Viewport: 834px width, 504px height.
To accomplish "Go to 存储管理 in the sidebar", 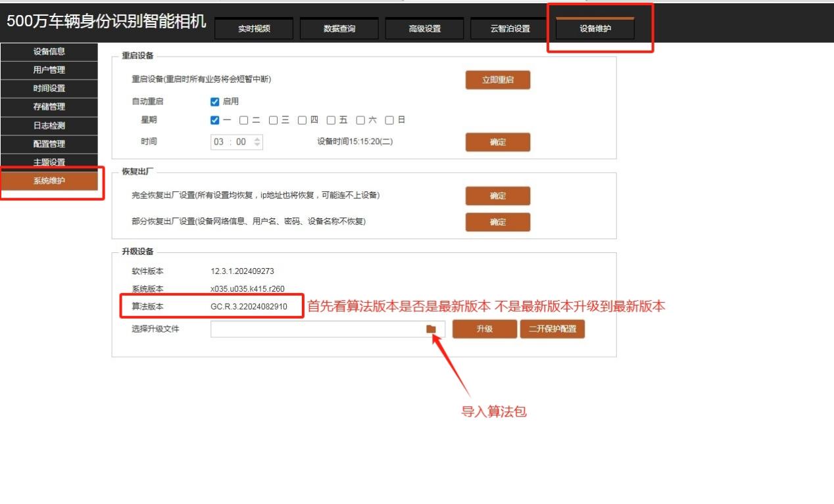I will point(49,107).
